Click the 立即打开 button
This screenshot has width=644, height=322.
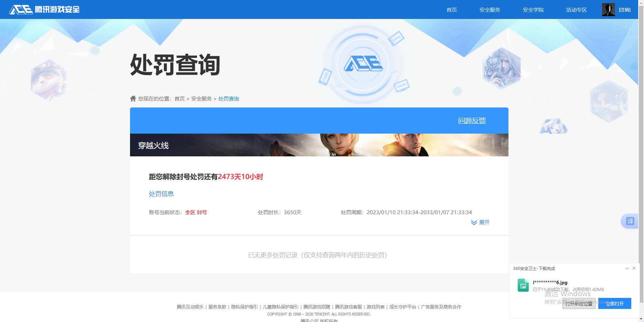click(x=614, y=303)
